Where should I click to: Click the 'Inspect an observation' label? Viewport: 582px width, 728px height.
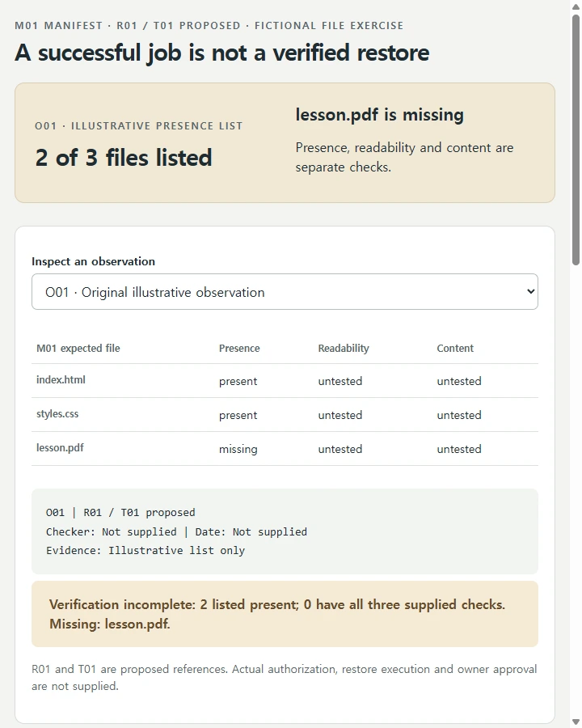pos(93,261)
